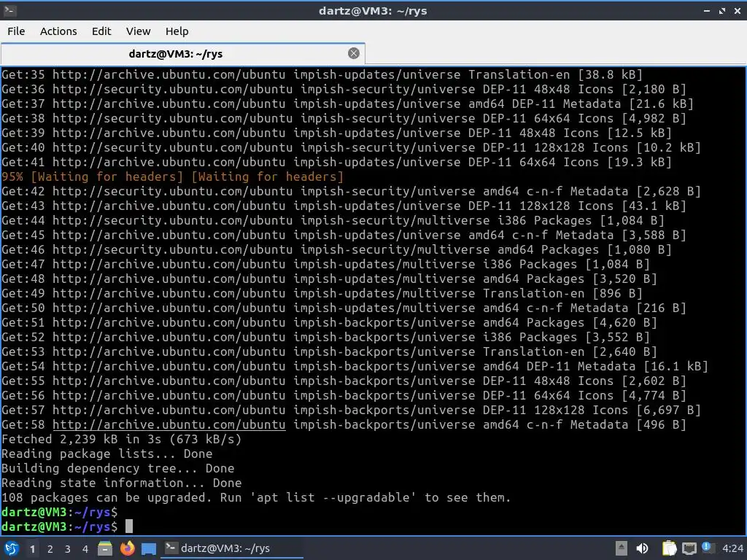Open the update notifier tray icon
The width and height of the screenshot is (747, 560).
708,548
